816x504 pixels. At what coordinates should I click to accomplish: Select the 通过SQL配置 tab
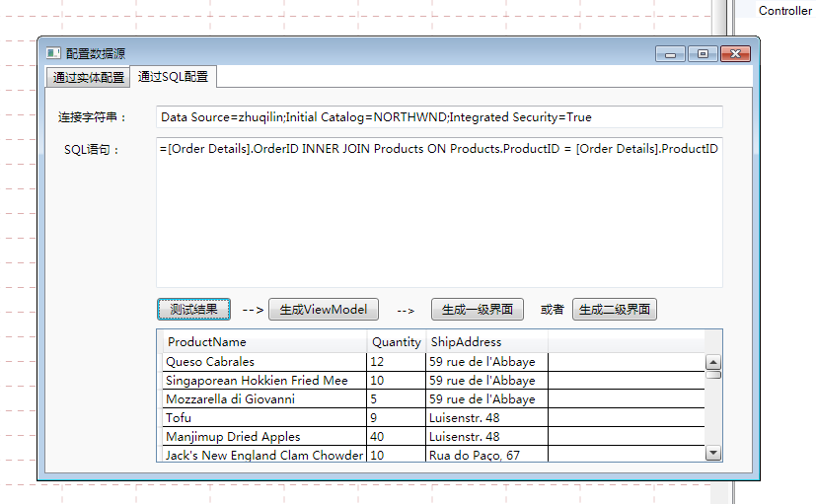point(173,77)
